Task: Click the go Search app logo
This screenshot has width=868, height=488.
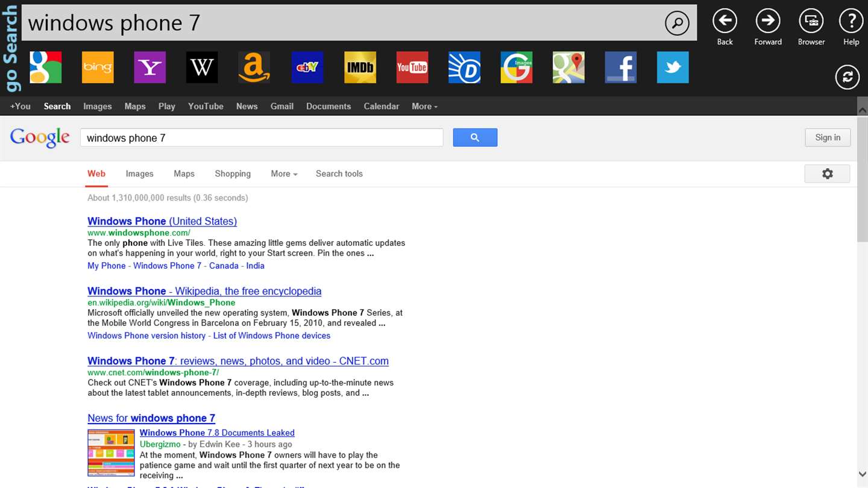Action: [10, 48]
